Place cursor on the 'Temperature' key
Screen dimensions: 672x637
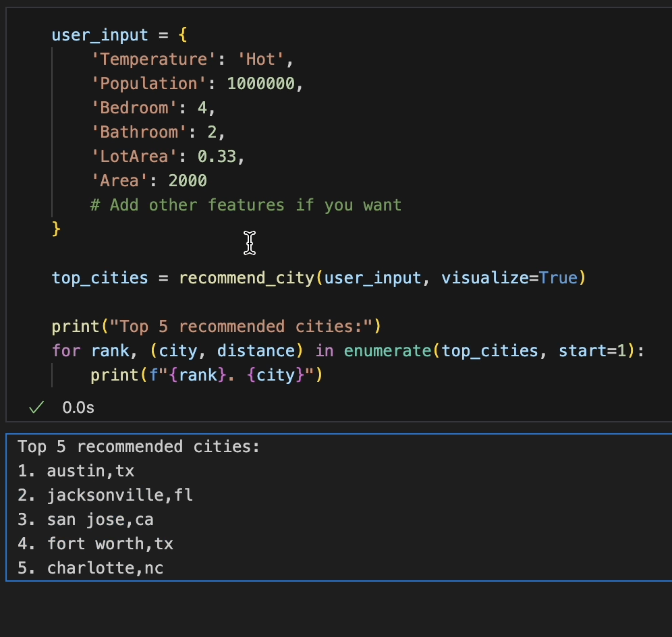(x=148, y=59)
